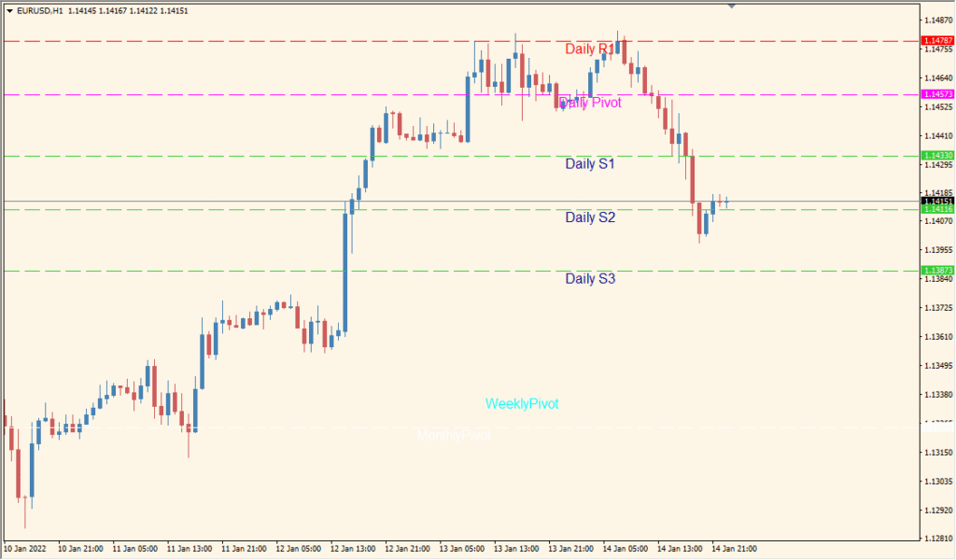
Task: Select the black 1.14151 current price tag
Action: (x=937, y=201)
